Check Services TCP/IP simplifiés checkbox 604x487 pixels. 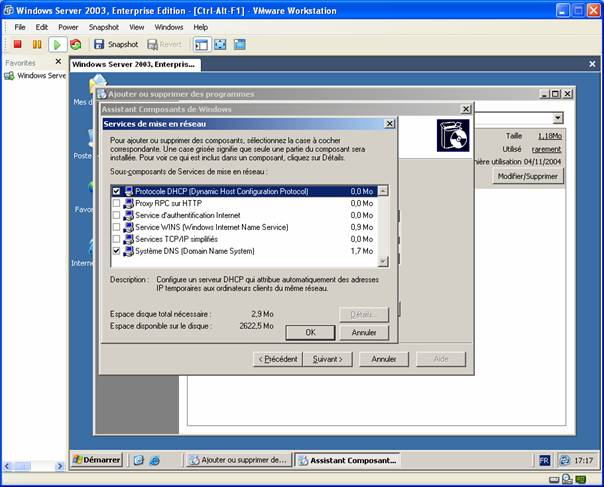pos(116,239)
